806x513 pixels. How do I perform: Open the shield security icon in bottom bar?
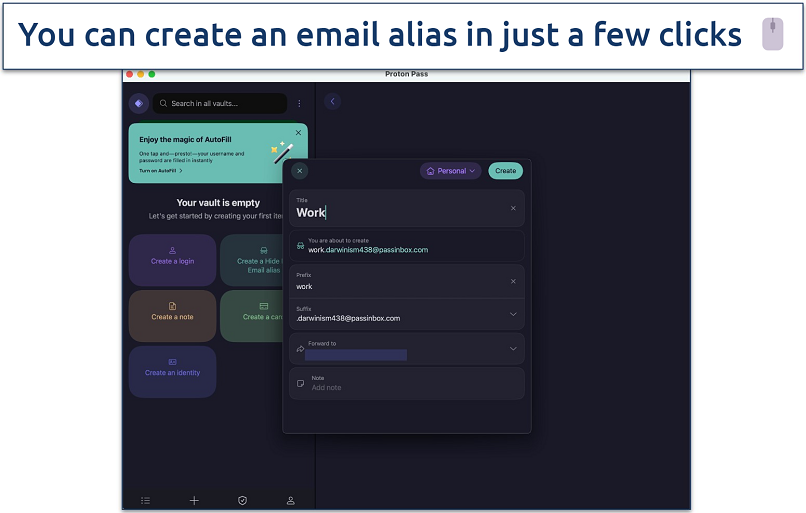pos(242,500)
